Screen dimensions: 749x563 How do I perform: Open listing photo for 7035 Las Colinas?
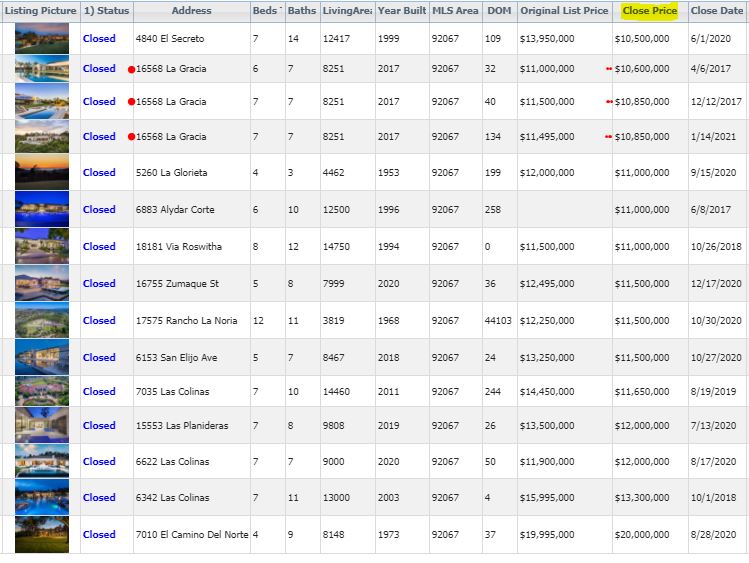[x=42, y=391]
